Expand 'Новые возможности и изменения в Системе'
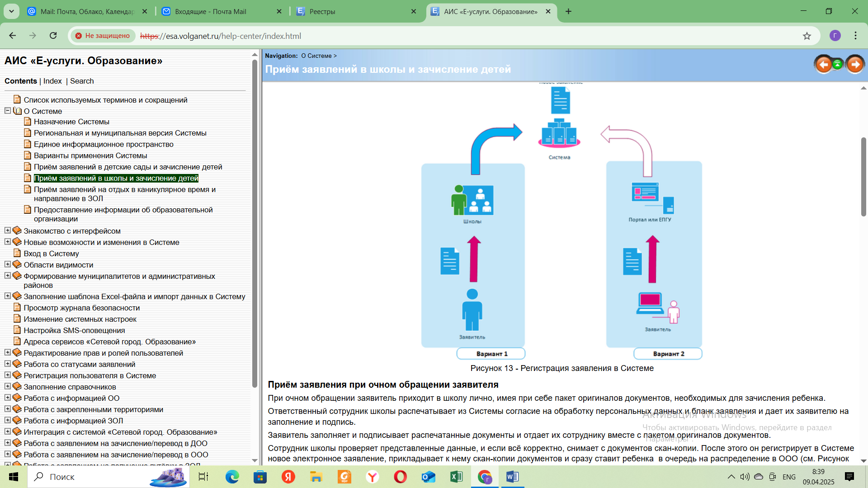This screenshot has width=868, height=488. pyautogui.click(x=7, y=242)
